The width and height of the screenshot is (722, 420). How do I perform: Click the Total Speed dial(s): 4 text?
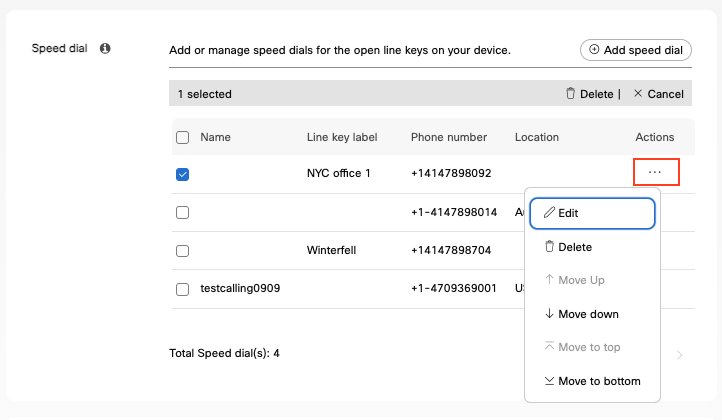[224, 353]
